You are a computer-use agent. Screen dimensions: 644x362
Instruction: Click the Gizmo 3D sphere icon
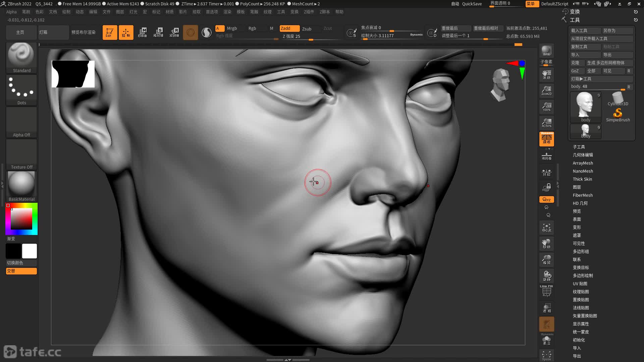(191, 33)
